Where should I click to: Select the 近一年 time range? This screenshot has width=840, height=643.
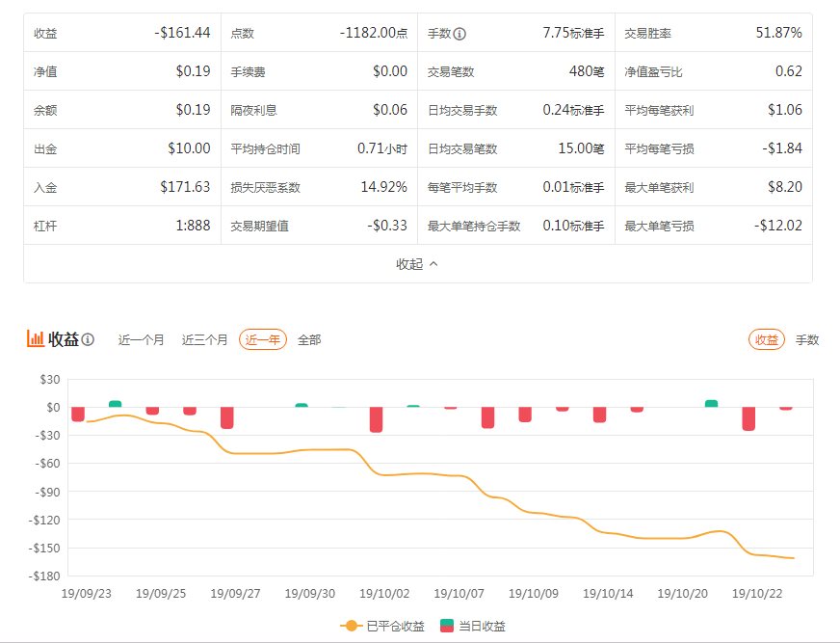point(262,339)
